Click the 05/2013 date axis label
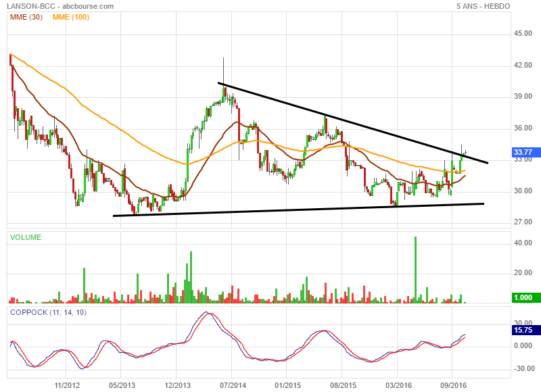 point(122,385)
